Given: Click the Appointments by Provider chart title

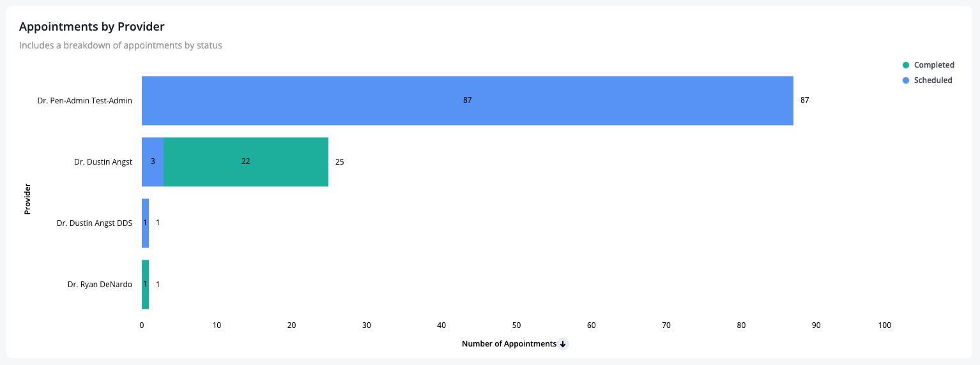Looking at the screenshot, I should pyautogui.click(x=92, y=27).
